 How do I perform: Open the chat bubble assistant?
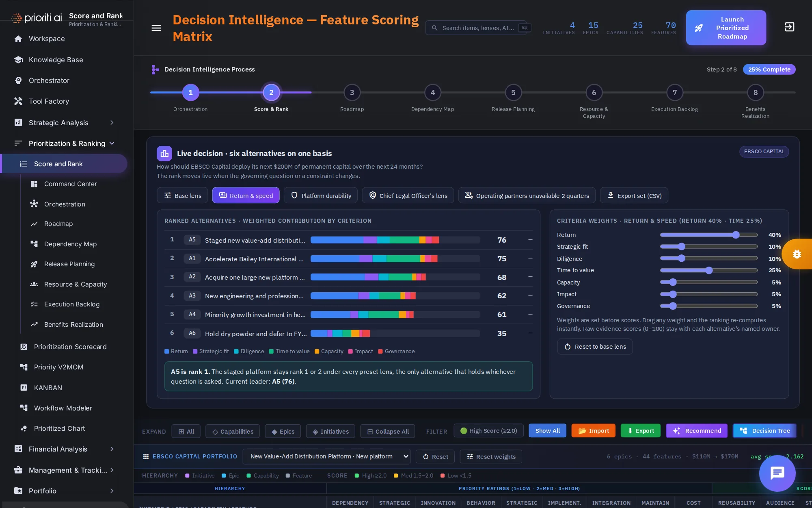coord(777,473)
